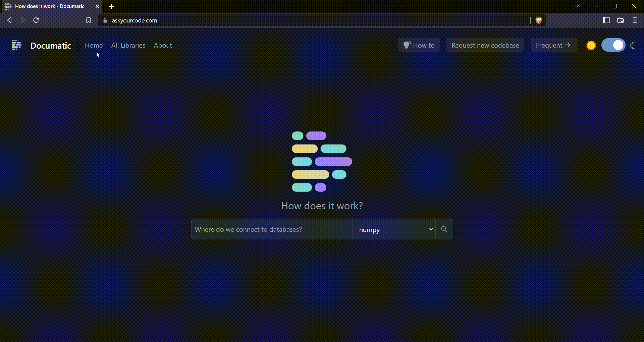The height and width of the screenshot is (342, 644).
Task: Toggle the light/dark theme switch
Action: tap(613, 45)
